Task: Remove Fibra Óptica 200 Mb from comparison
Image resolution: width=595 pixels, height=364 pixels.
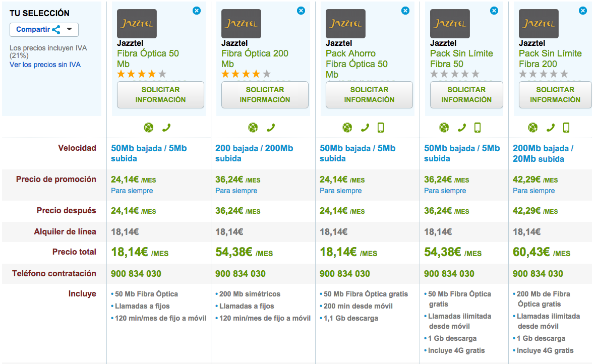Action: tap(301, 11)
